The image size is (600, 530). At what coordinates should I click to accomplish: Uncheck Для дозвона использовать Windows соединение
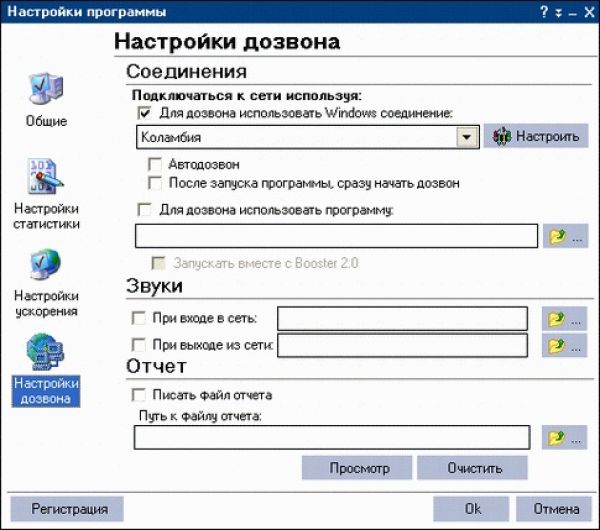tap(144, 113)
